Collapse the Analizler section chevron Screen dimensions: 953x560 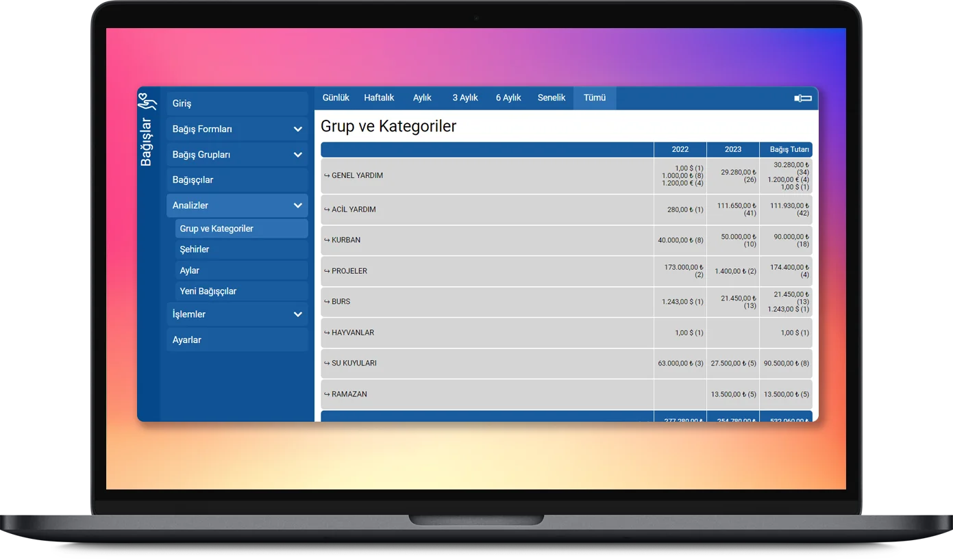pos(298,205)
